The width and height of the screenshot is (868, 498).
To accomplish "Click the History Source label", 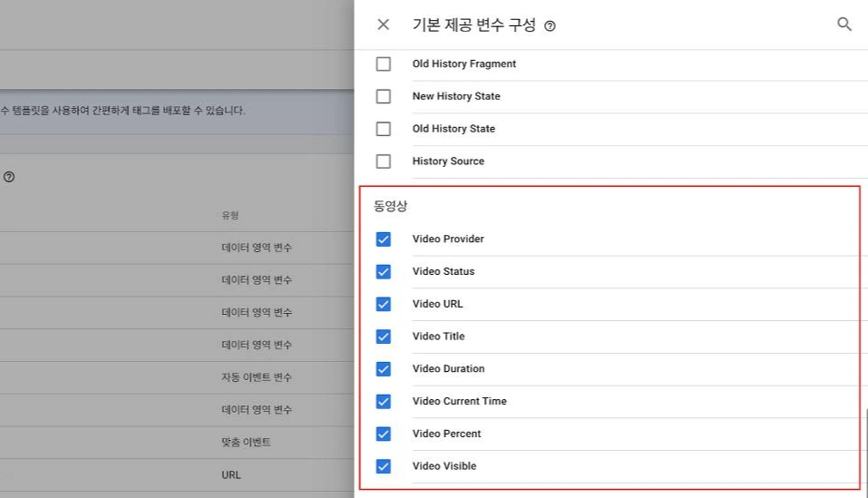I will (448, 161).
